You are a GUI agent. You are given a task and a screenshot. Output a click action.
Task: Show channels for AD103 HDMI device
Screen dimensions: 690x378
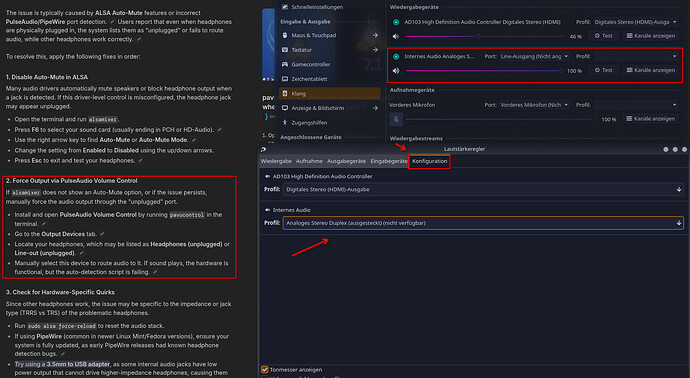coord(650,36)
